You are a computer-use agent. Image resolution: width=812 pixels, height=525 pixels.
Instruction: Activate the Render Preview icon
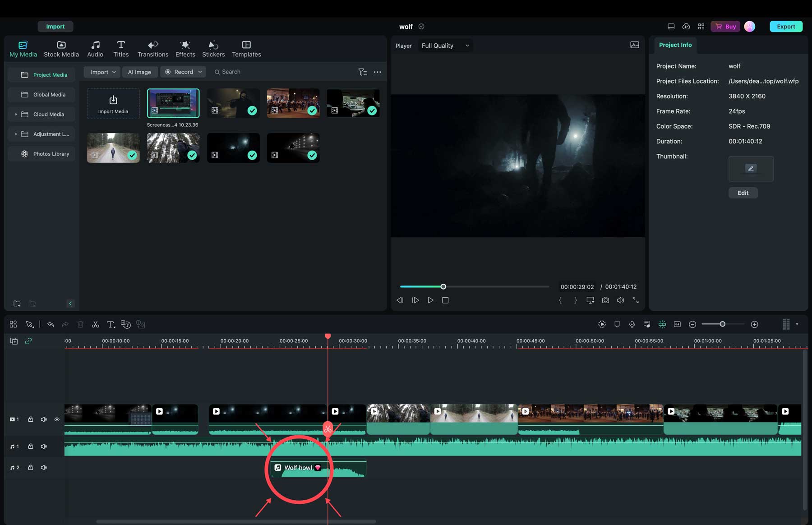[x=602, y=324]
